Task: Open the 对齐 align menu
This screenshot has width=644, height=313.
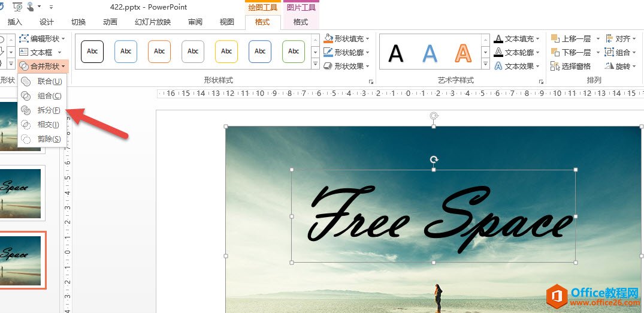Action: tap(620, 38)
